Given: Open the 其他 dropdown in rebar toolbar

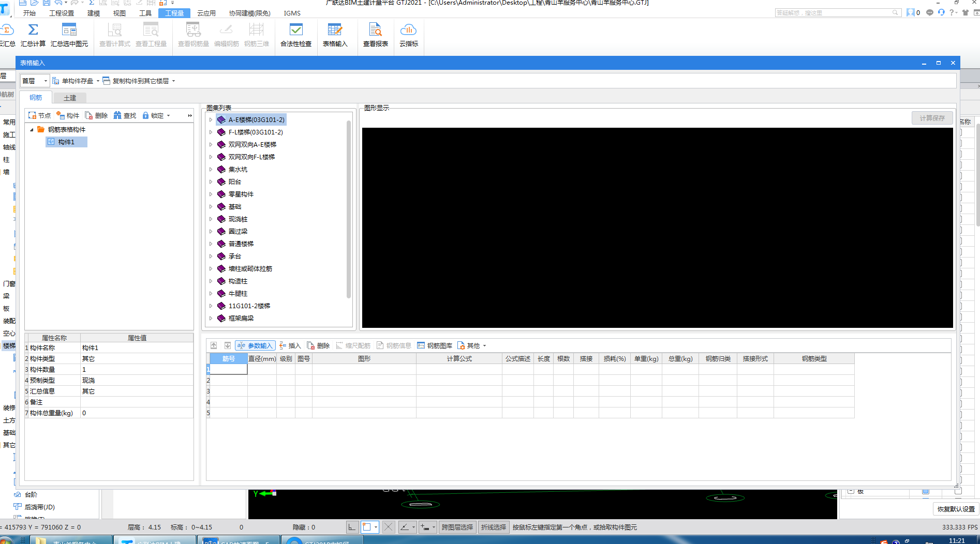Looking at the screenshot, I should click(472, 345).
